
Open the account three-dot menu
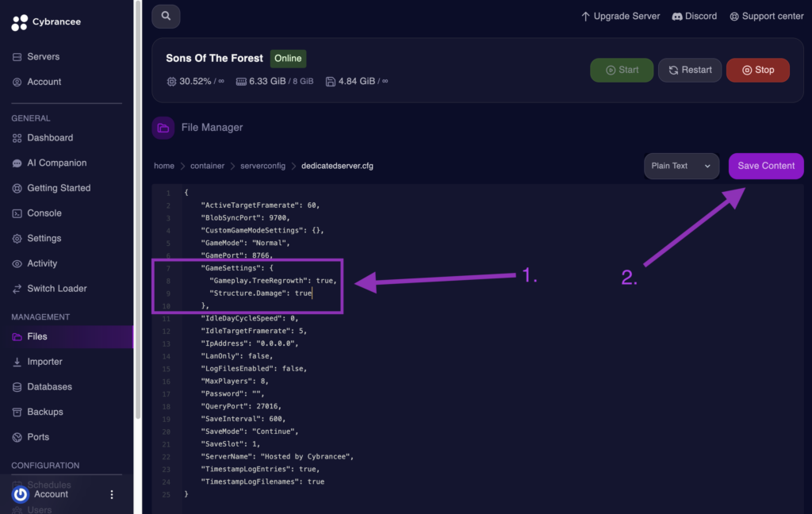point(112,494)
